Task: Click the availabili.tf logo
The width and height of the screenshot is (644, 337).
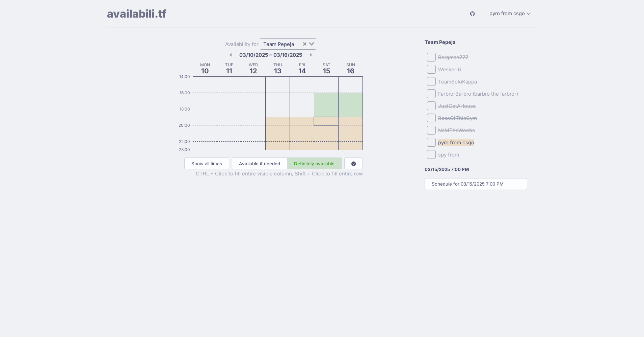Action: point(137,14)
